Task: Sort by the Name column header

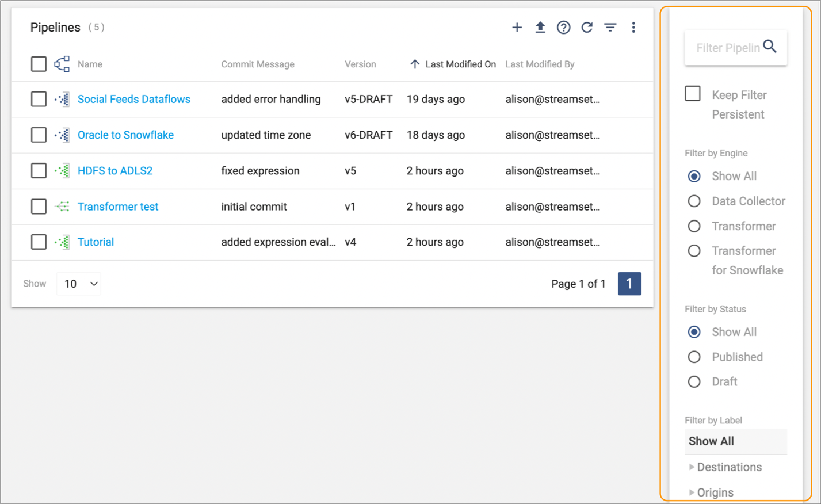Action: [x=90, y=64]
